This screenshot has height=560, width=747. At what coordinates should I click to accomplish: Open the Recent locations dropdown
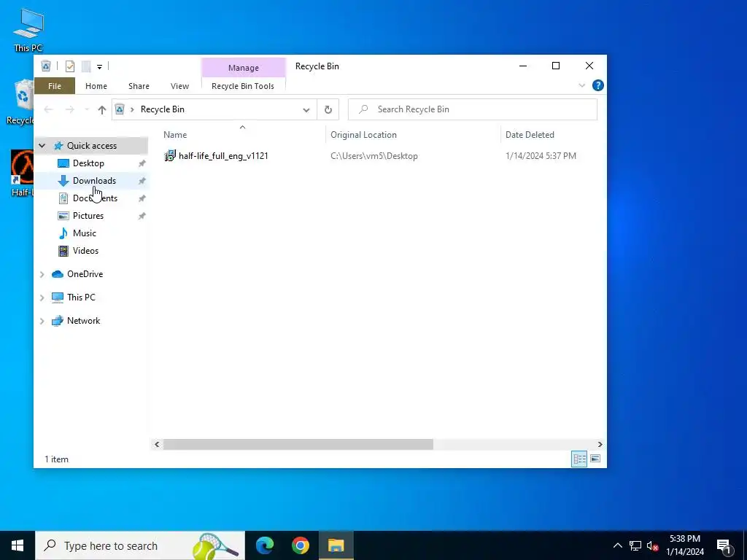click(87, 109)
